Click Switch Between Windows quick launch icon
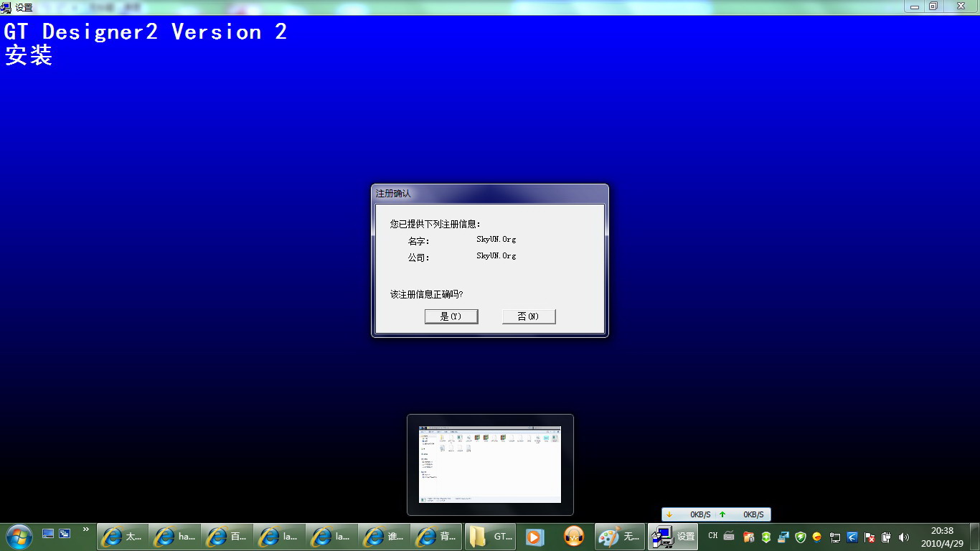The width and height of the screenshot is (980, 551). pos(65,533)
